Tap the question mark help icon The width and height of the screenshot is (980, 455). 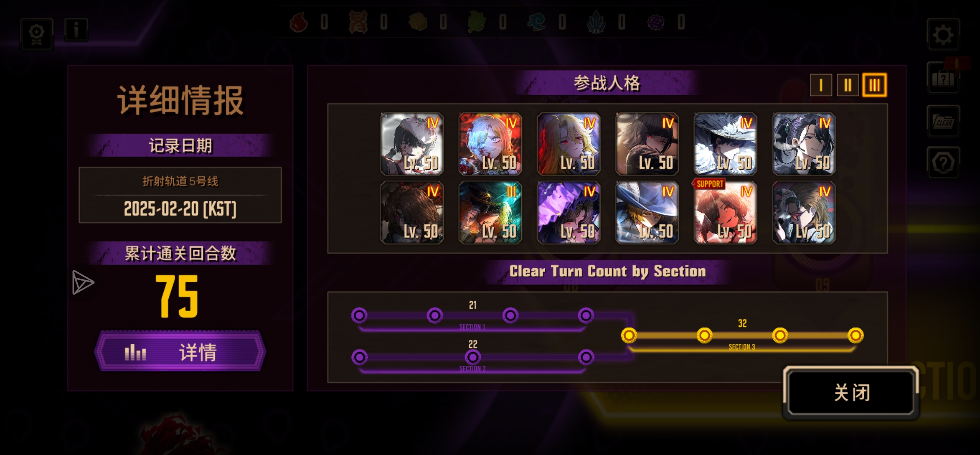coord(943,162)
